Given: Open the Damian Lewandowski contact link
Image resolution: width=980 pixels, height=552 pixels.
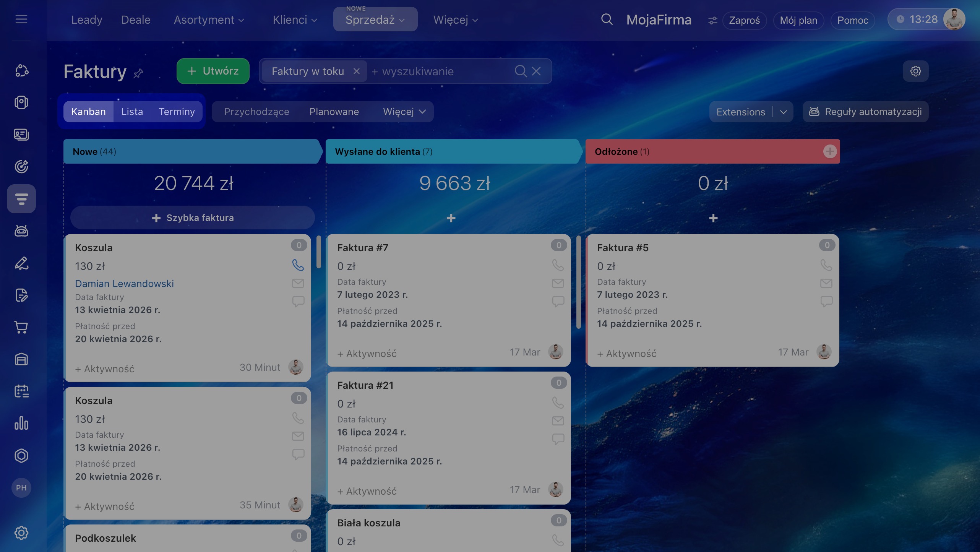Looking at the screenshot, I should pos(124,284).
